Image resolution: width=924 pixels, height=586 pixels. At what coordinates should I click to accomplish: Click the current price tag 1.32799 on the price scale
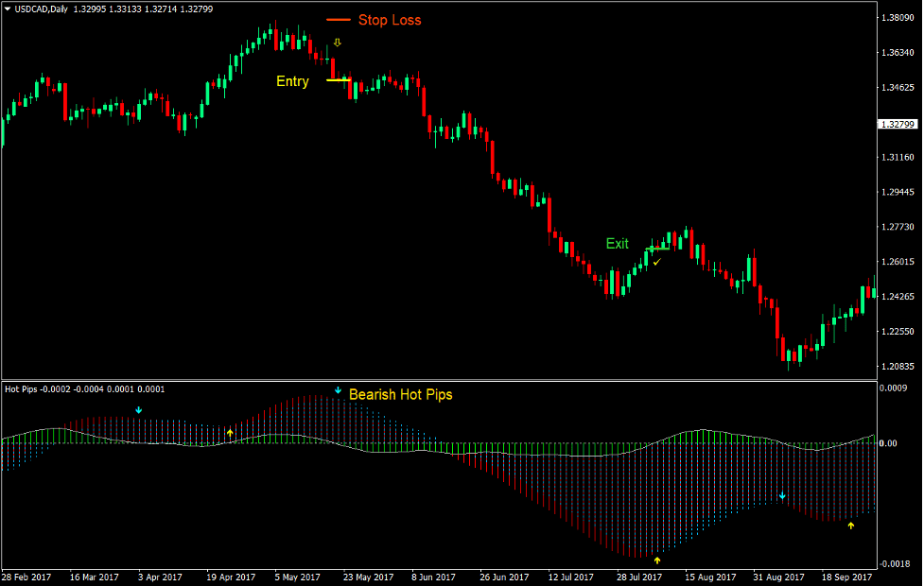click(898, 124)
